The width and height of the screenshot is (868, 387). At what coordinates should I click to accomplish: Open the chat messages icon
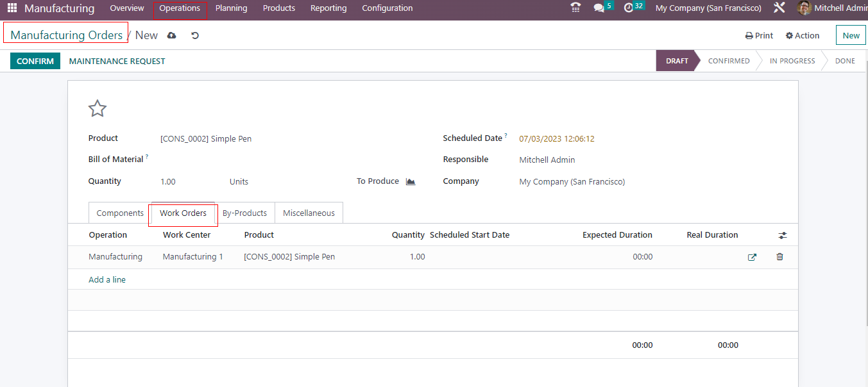[599, 8]
